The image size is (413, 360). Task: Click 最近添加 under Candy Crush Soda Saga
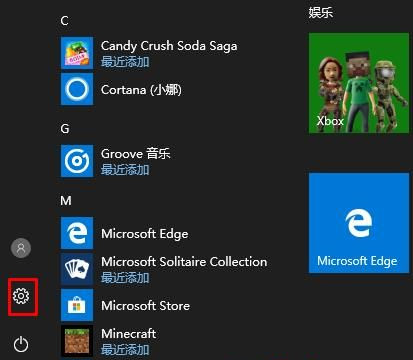(125, 62)
